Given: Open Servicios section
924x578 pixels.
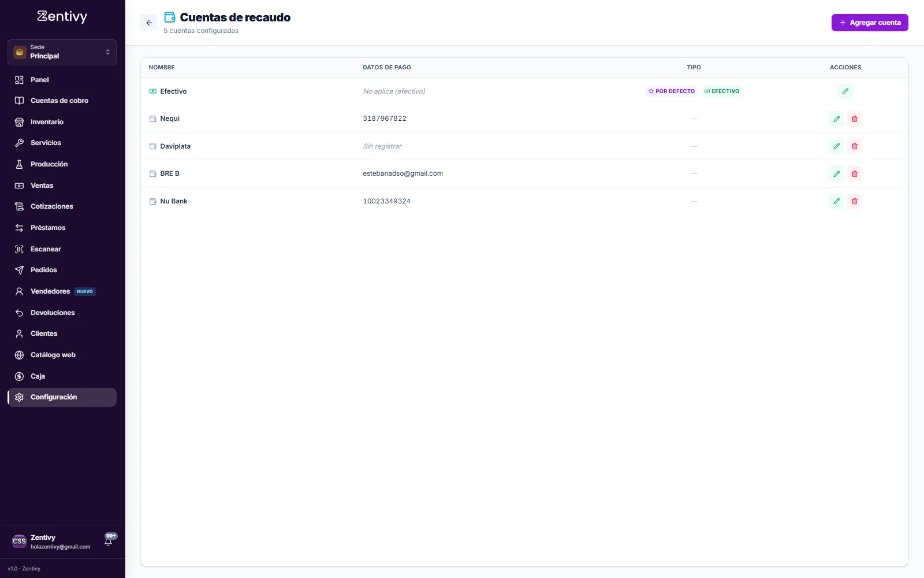Looking at the screenshot, I should click(x=62, y=143).
